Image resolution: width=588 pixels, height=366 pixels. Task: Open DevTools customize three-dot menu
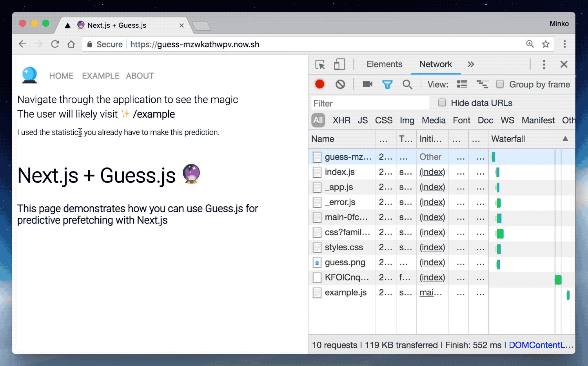(544, 64)
